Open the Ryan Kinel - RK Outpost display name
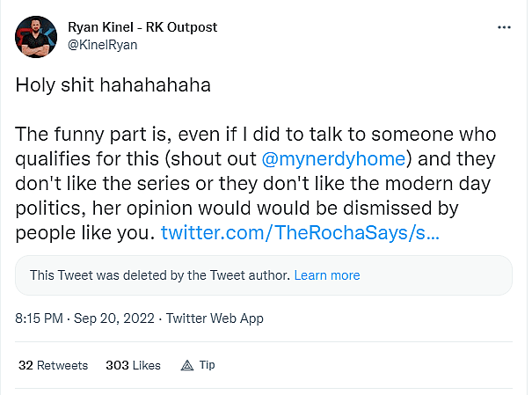This screenshot has height=395, width=532. tap(142, 27)
